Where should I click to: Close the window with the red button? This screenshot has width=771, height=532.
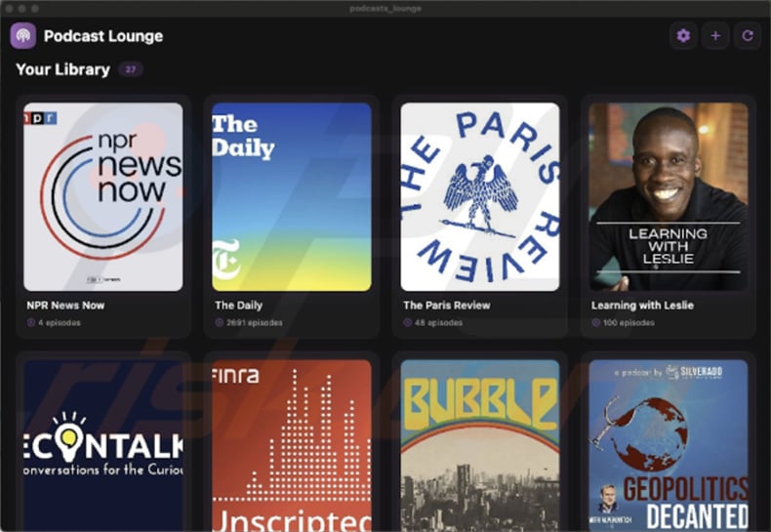[x=9, y=9]
